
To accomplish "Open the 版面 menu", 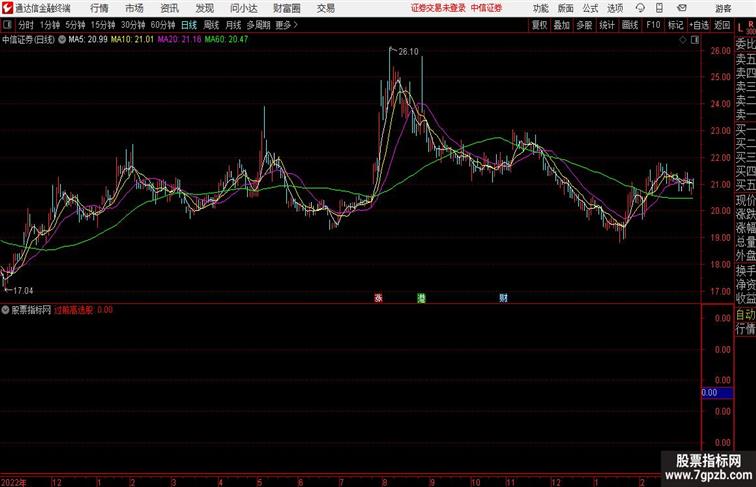I will (x=566, y=8).
